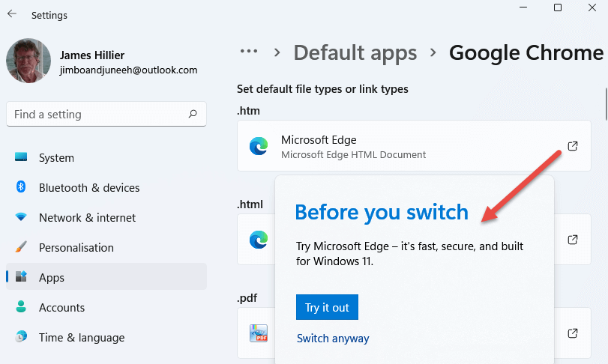Select Apps in the sidebar
Image resolution: width=608 pixels, height=364 pixels.
[106, 277]
